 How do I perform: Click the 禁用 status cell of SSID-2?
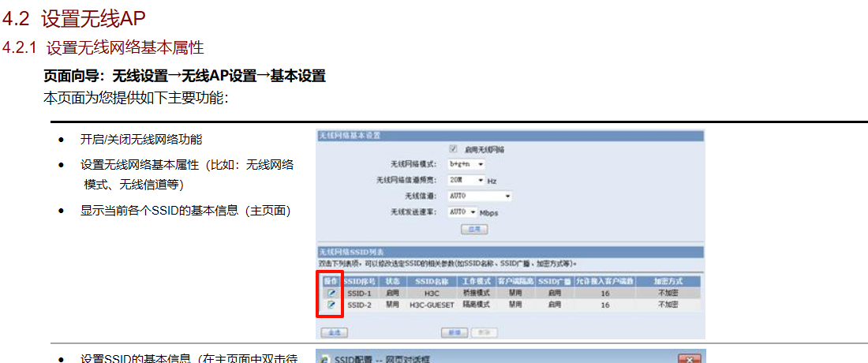coord(392,305)
